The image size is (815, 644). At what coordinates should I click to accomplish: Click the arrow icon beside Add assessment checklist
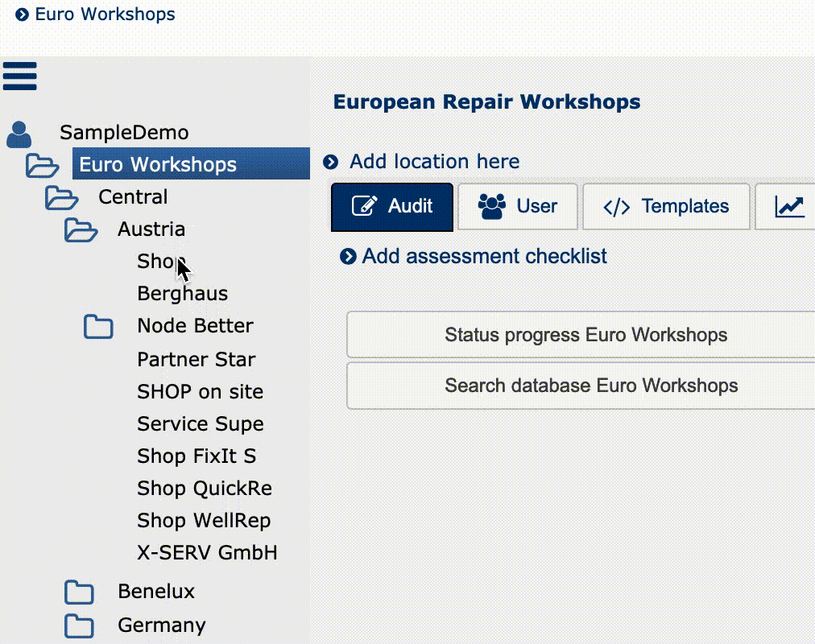[348, 257]
